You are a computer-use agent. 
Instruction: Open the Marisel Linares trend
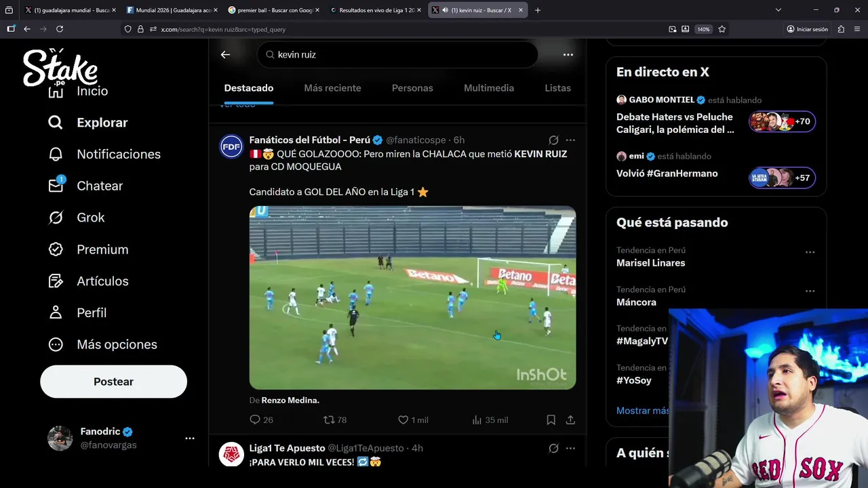coord(650,263)
